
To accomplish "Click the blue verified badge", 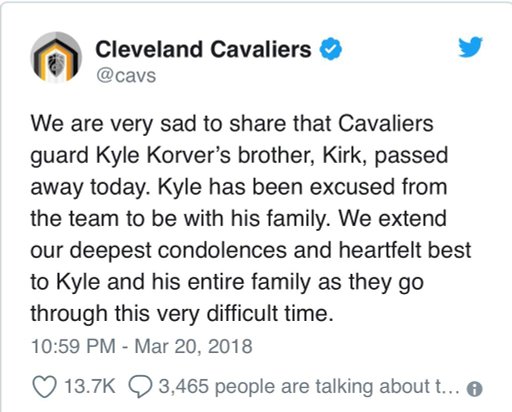I will [331, 49].
